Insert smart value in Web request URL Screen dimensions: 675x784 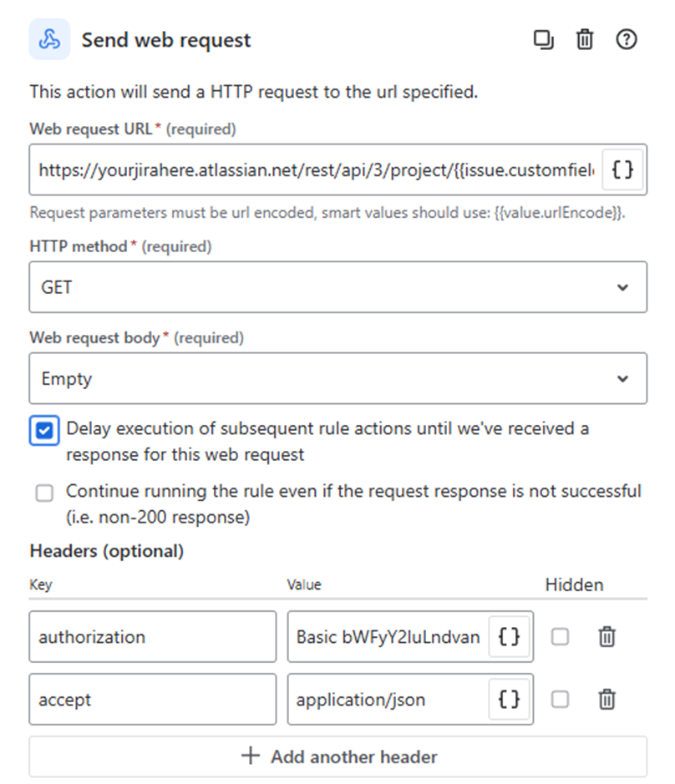[622, 170]
